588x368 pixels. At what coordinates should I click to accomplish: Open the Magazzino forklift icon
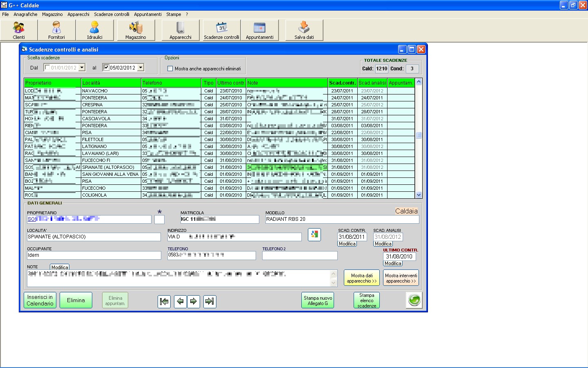click(136, 30)
